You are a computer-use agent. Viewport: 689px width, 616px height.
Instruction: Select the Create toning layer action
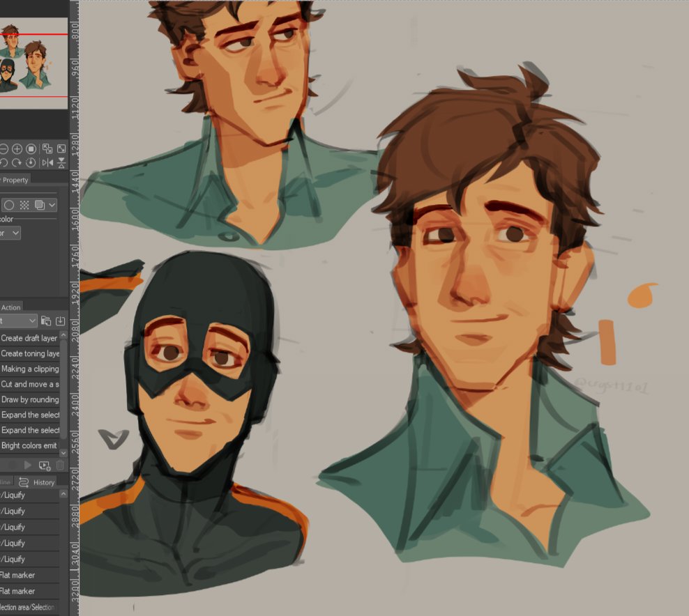tap(29, 353)
